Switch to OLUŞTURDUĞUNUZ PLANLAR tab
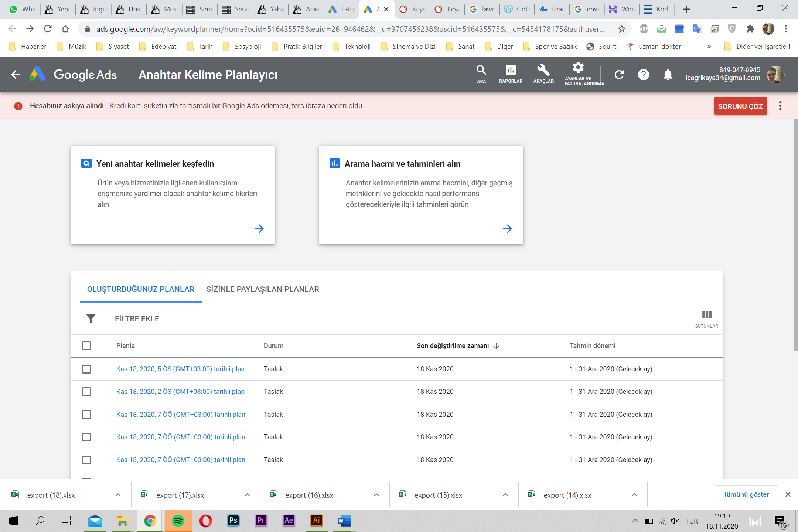Screen dimensions: 798x532 click(x=141, y=289)
